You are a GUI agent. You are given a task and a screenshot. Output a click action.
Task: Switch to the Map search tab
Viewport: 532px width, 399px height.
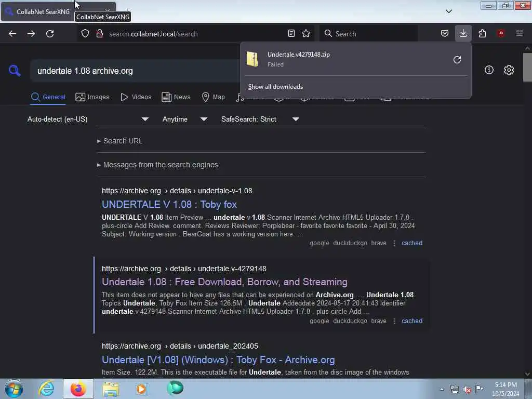click(x=214, y=97)
